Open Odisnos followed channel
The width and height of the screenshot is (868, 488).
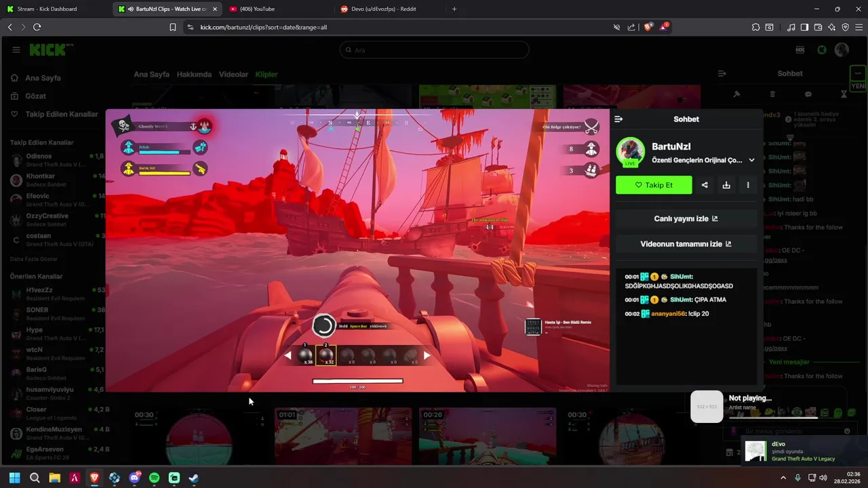57,160
